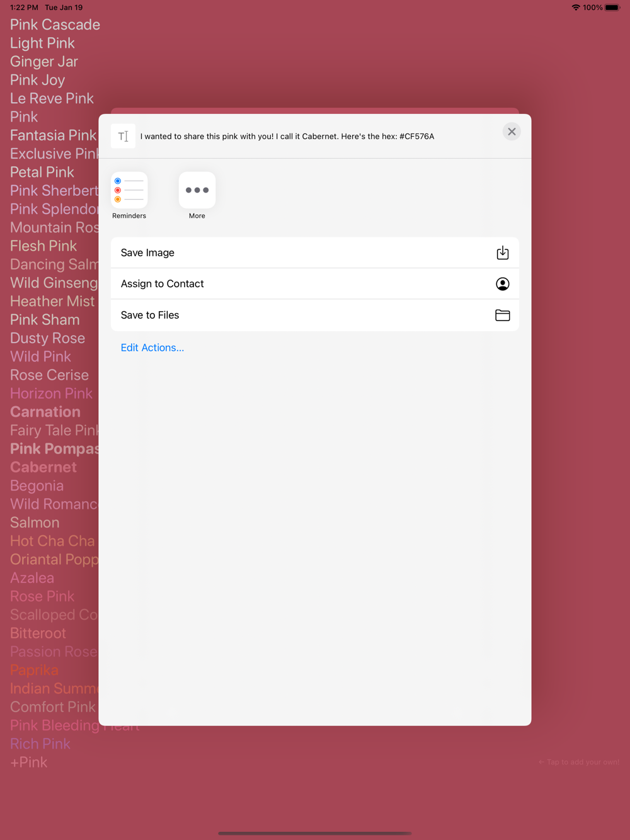The height and width of the screenshot is (840, 630).
Task: Choose Assign to Contact action
Action: (315, 284)
